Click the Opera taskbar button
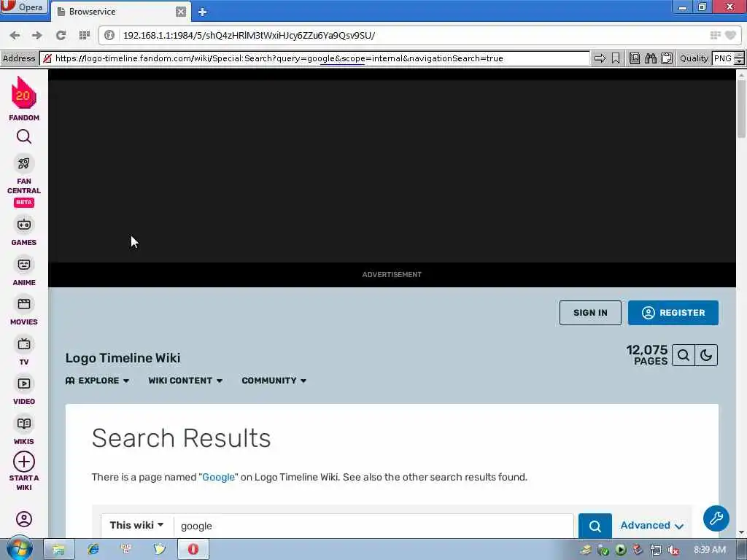 click(x=193, y=550)
